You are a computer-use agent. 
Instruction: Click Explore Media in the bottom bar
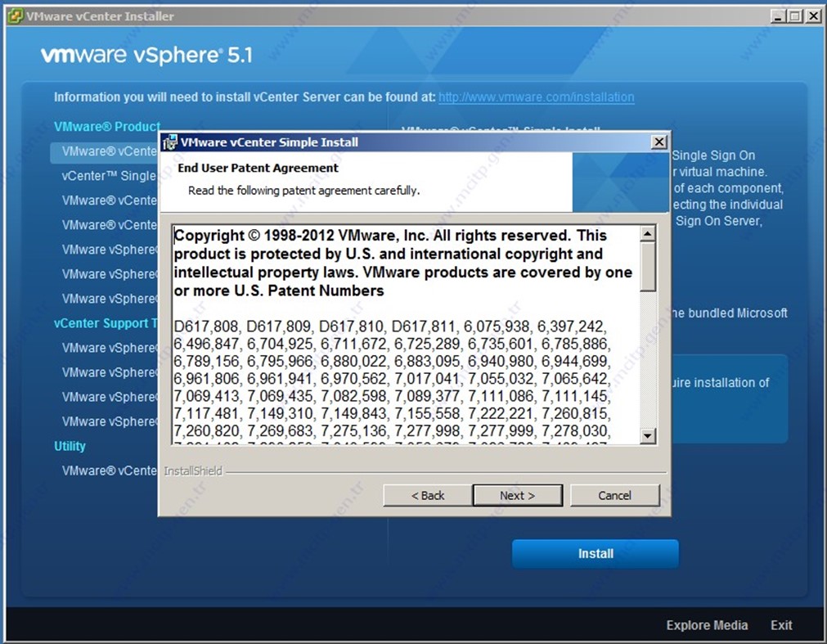pyautogui.click(x=707, y=625)
